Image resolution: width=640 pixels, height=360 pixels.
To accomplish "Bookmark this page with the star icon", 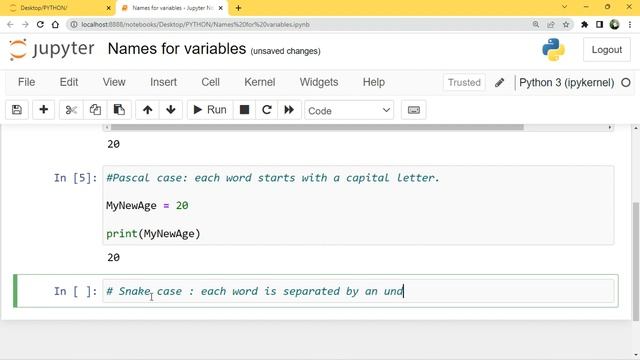I will [x=566, y=24].
